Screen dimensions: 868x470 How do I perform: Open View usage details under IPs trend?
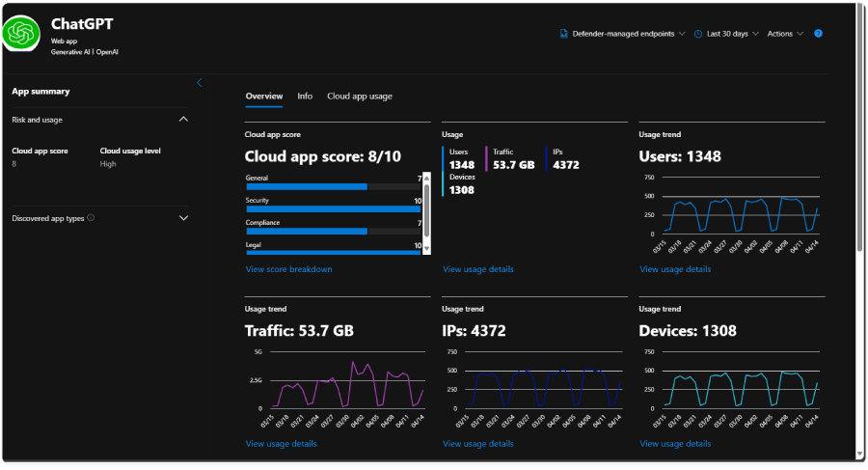coord(477,443)
